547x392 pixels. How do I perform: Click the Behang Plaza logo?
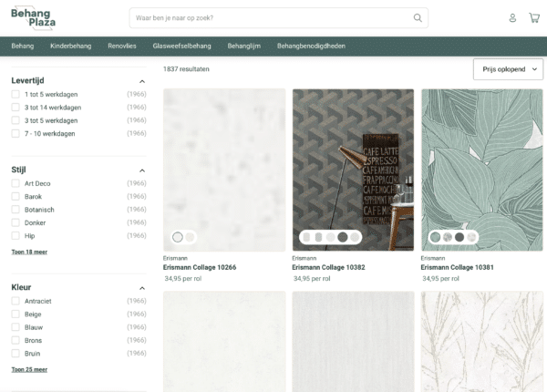click(x=33, y=18)
